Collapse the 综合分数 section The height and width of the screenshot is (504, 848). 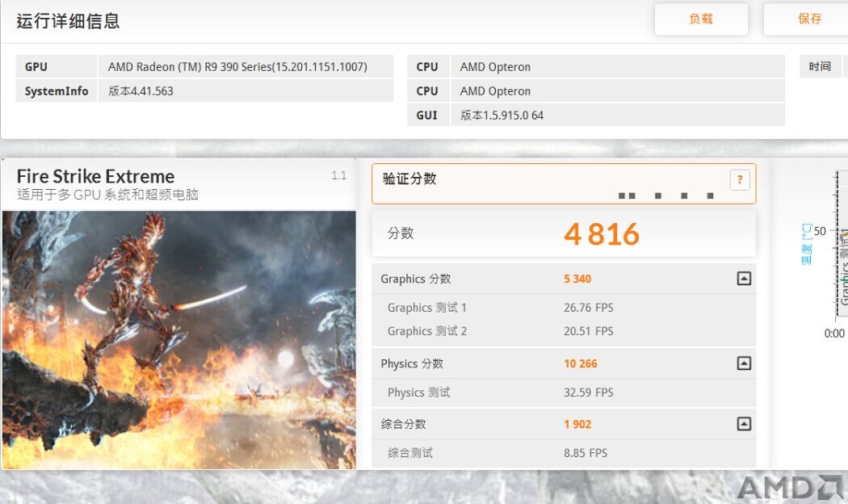tap(744, 424)
